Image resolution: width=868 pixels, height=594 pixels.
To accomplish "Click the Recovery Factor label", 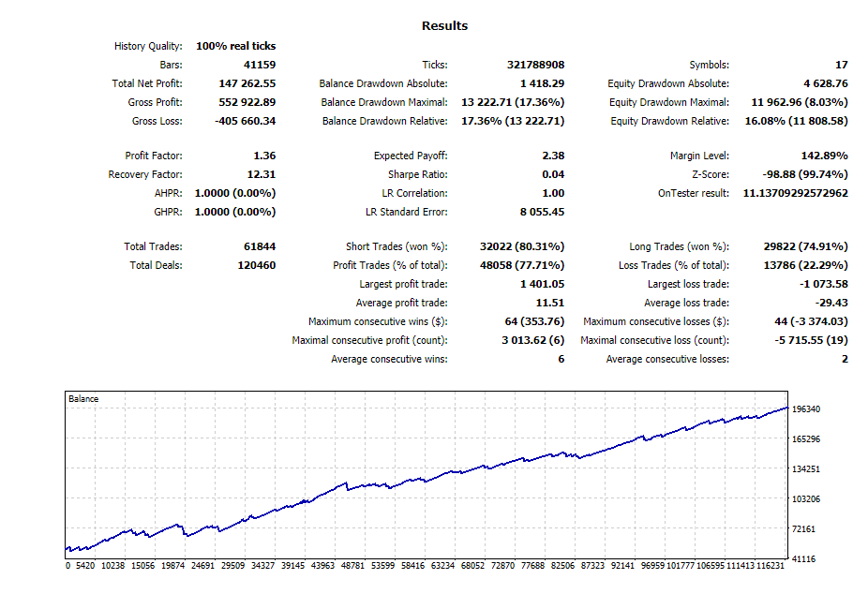I will pos(145,175).
